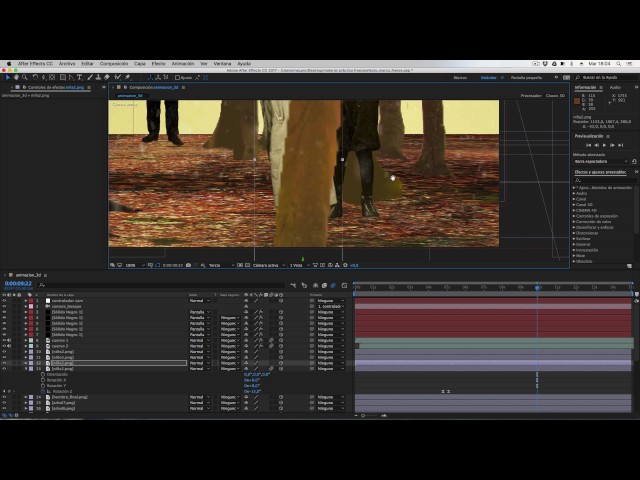Select the Selection arrow tool
Image resolution: width=640 pixels, height=480 pixels.
point(8,77)
